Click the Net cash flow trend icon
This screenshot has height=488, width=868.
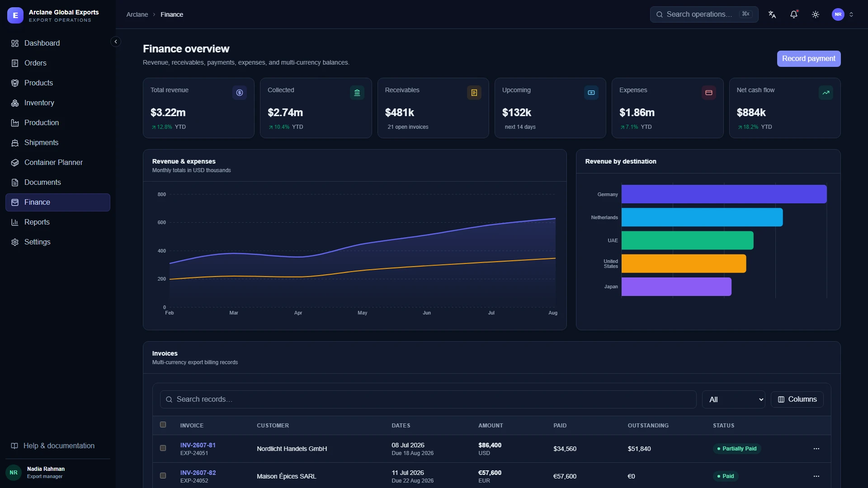coord(826,93)
